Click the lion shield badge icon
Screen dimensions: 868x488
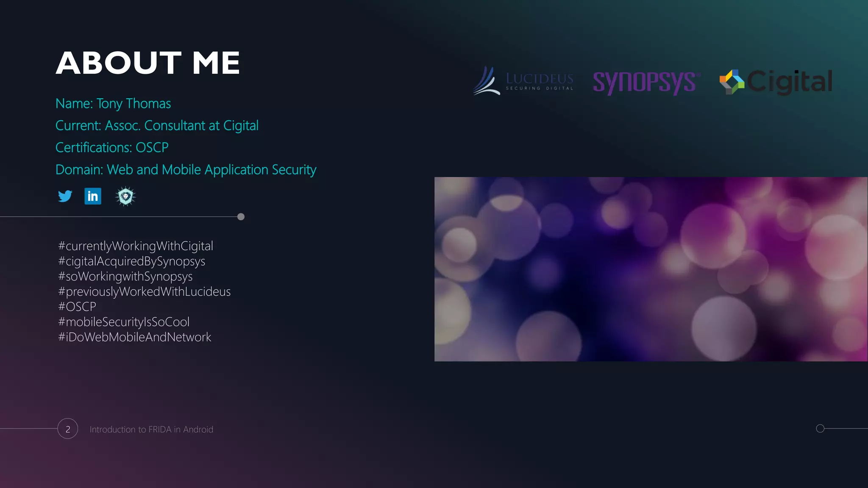125,196
